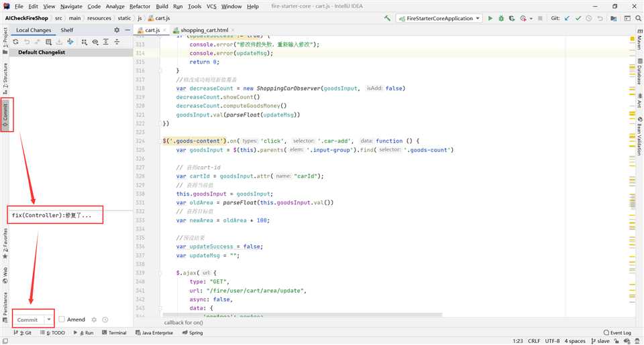Open the FireStarterCoreApplication run configuration dropdown

(x=439, y=18)
